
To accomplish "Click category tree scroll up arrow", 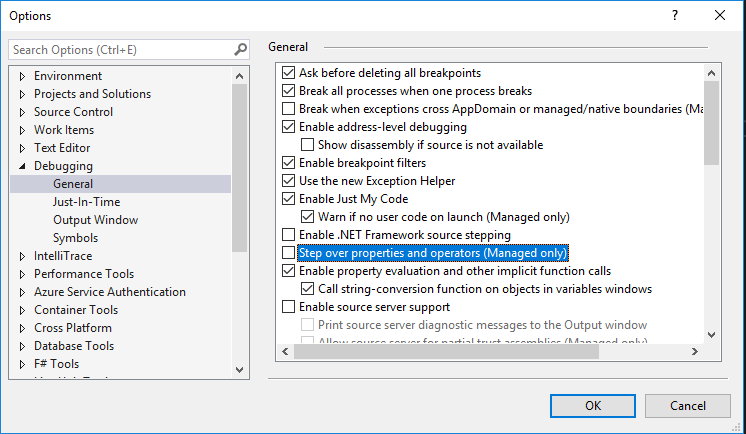I will tap(239, 76).
